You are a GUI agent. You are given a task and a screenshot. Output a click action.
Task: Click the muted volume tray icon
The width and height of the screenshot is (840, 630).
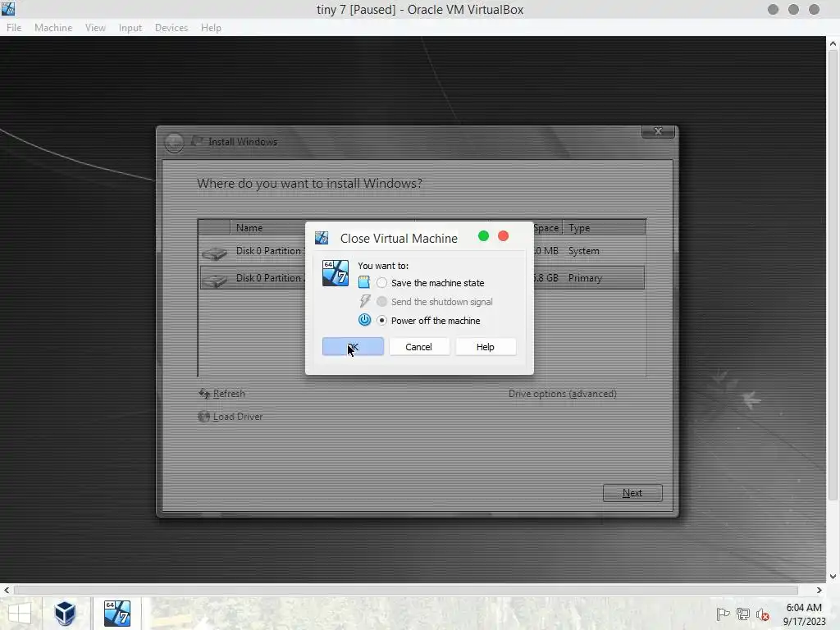click(x=763, y=614)
